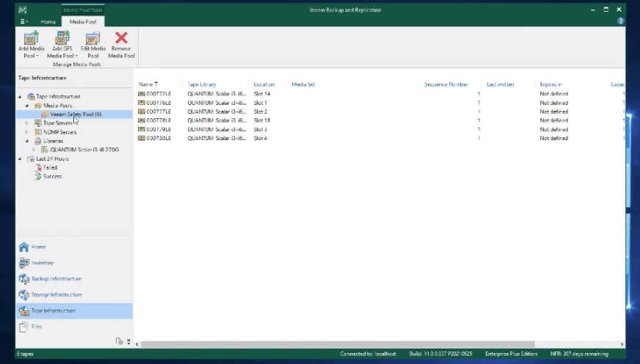Image resolution: width=640 pixels, height=364 pixels.
Task: Click the Remove Media Pool red X
Action: (121, 38)
